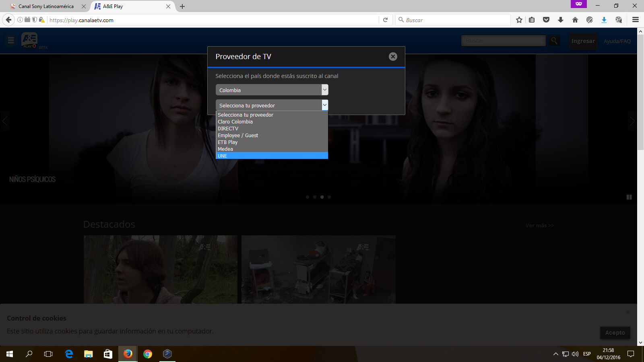Click the toolbar extension icon beside the menu button
This screenshot has width=644, height=362.
(619, 20)
